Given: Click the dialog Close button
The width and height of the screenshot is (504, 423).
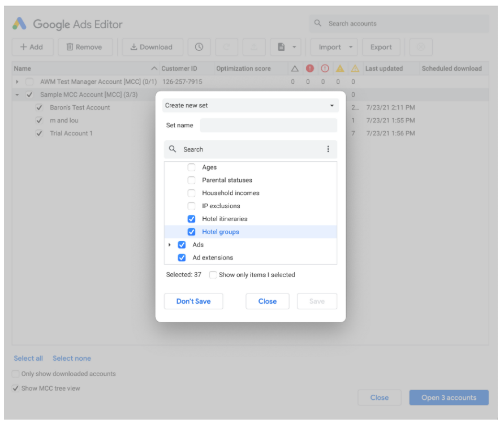Looking at the screenshot, I should [268, 301].
